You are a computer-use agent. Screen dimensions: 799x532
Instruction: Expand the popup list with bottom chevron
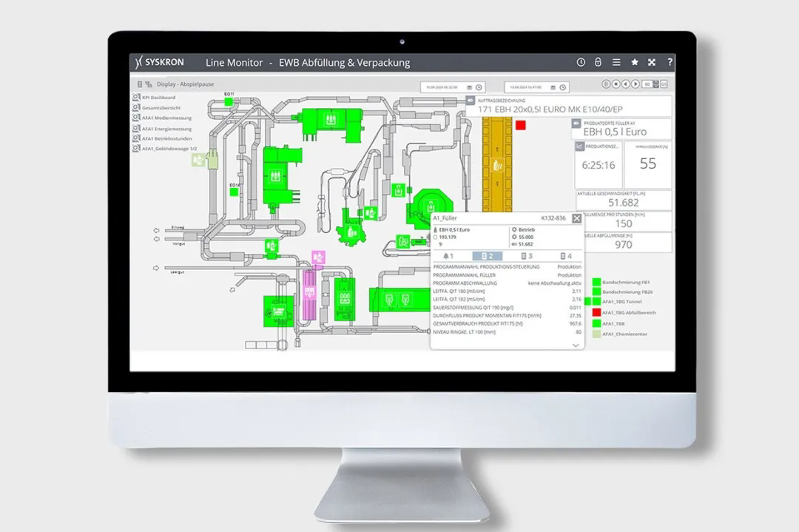click(576, 345)
